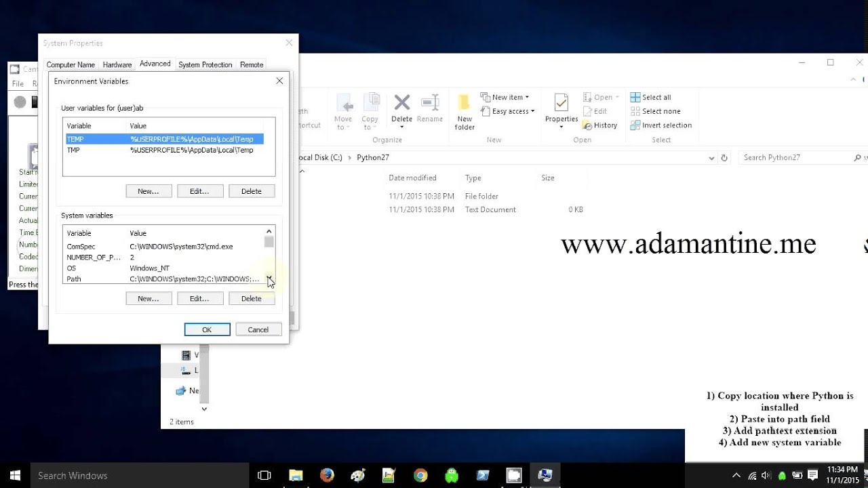
Task: Click Invert selection in Explorer ribbon
Action: (660, 125)
